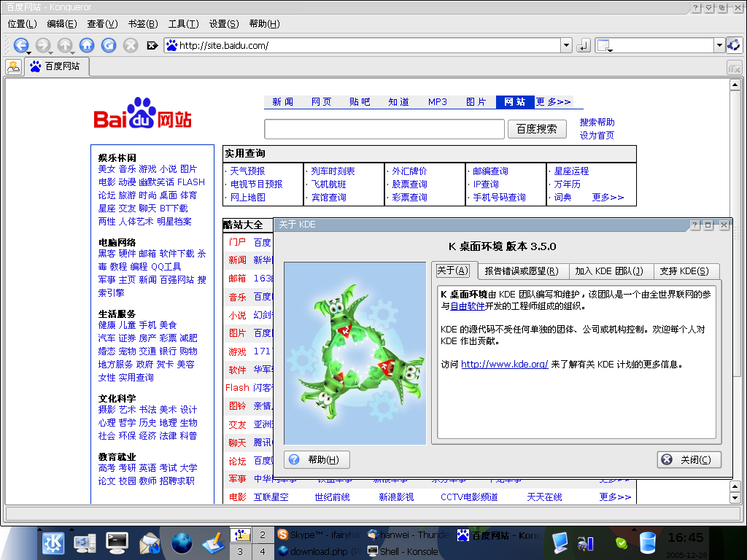Open the Home page icon

coord(87,45)
